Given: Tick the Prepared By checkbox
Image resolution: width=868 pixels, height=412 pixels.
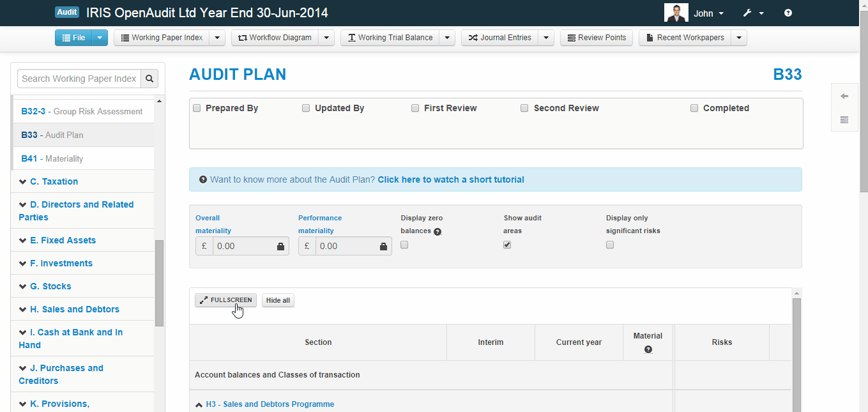Looking at the screenshot, I should tap(197, 108).
